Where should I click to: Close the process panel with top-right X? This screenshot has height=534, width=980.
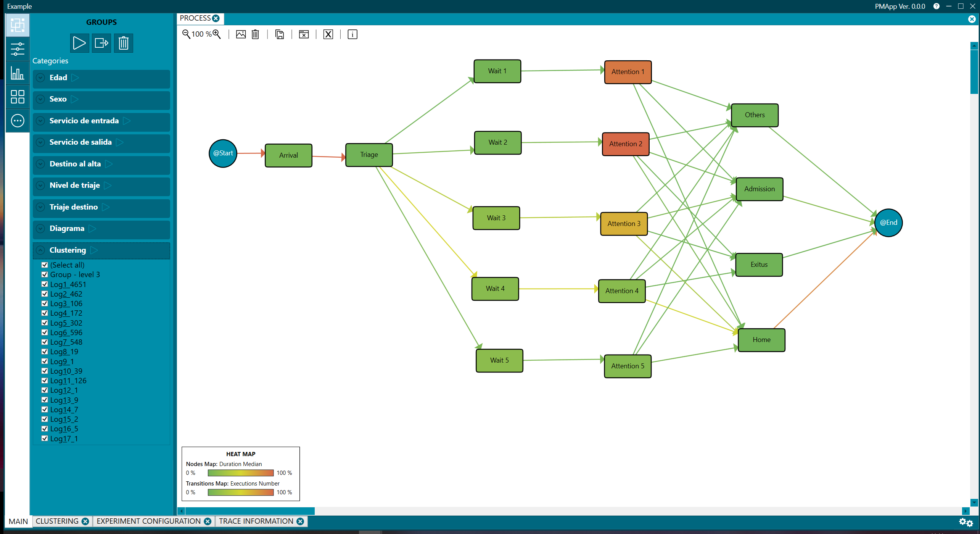pos(972,19)
